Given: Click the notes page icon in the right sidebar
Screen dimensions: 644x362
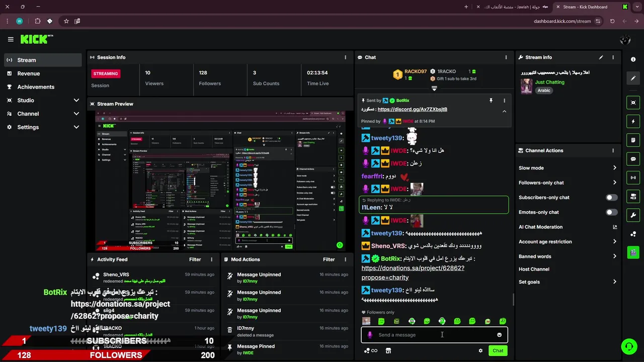Looking at the screenshot, I should pyautogui.click(x=633, y=140).
